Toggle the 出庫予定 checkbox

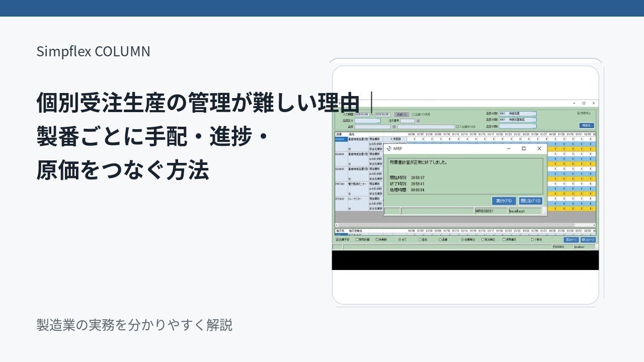click(337, 240)
